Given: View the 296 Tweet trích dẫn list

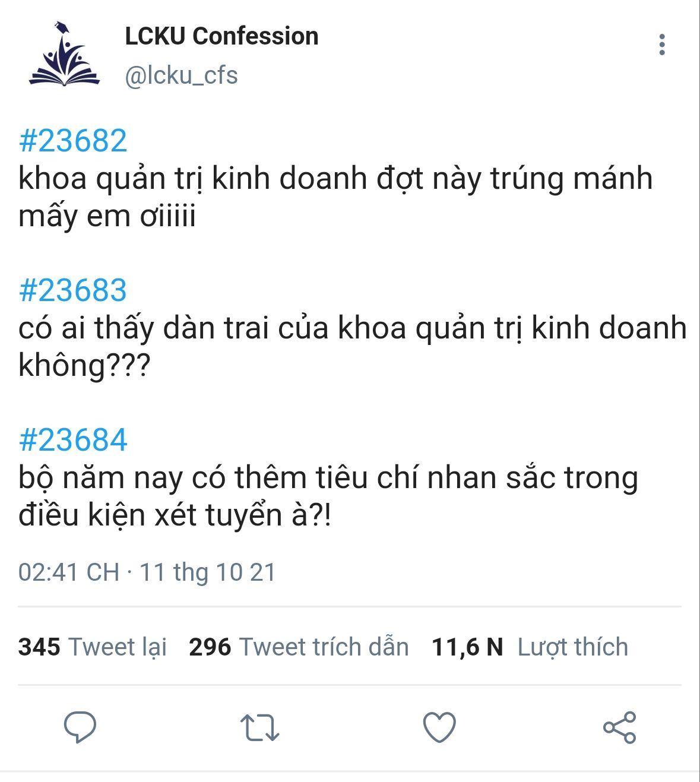Looking at the screenshot, I should 299,647.
